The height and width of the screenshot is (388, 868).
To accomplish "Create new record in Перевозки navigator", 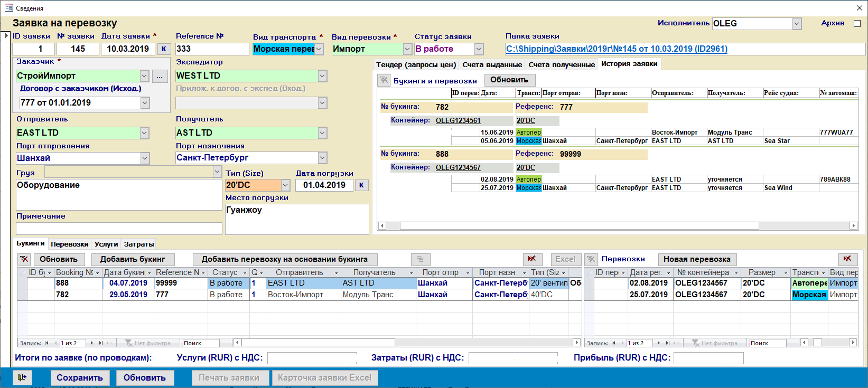I will click(x=676, y=343).
